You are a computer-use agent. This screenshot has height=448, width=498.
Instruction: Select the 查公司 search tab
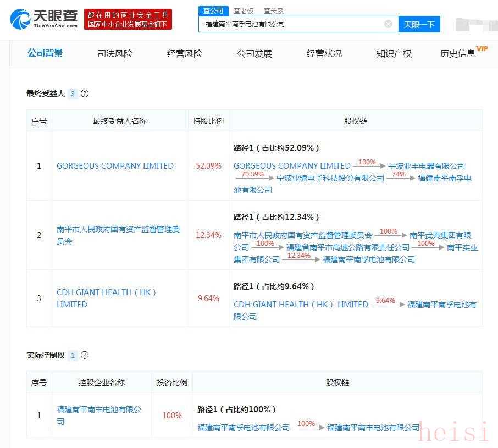pyautogui.click(x=213, y=11)
